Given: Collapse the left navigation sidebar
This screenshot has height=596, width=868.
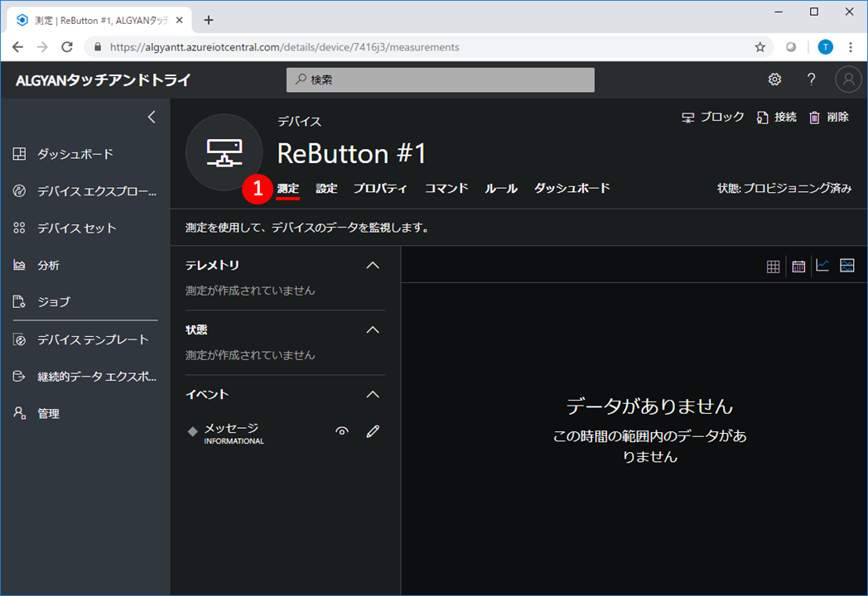Looking at the screenshot, I should (x=152, y=118).
